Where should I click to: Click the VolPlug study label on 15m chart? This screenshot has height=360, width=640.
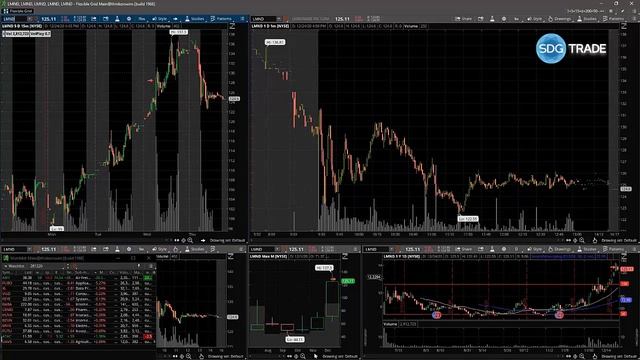[40, 34]
